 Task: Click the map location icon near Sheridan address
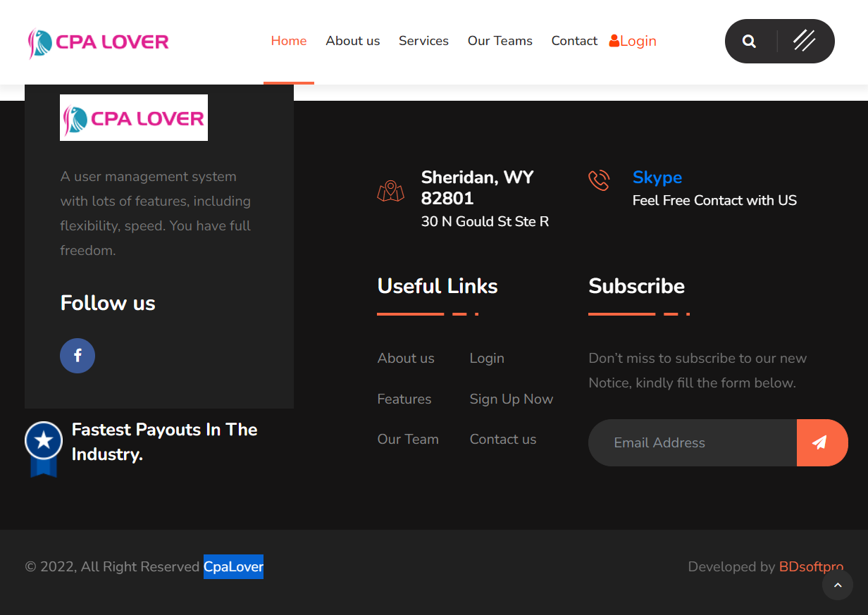pos(391,191)
